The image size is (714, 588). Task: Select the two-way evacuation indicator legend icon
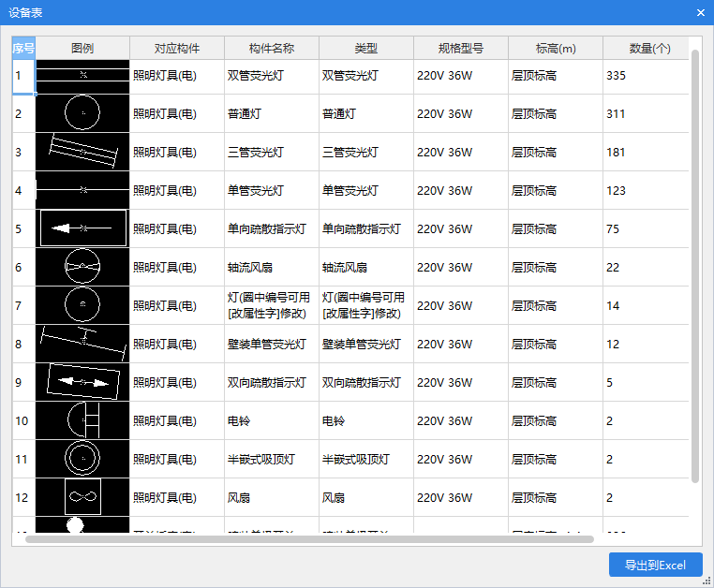click(x=82, y=382)
